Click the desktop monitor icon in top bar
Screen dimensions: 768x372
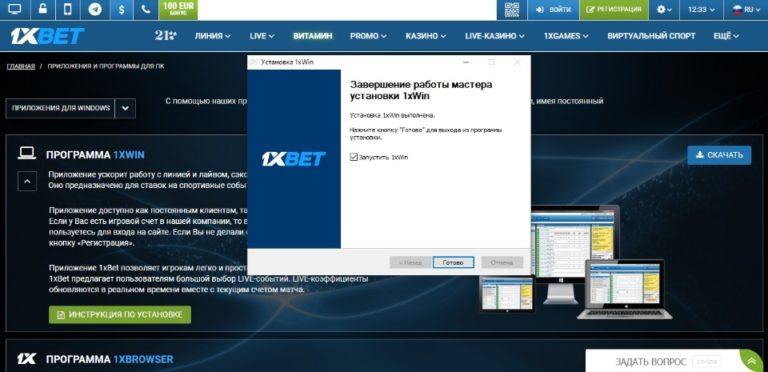coord(15,9)
